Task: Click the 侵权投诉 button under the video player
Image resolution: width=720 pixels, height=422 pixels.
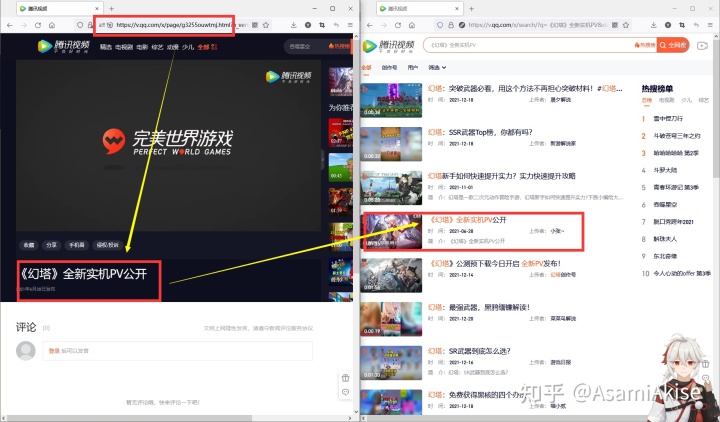Action: click(107, 245)
